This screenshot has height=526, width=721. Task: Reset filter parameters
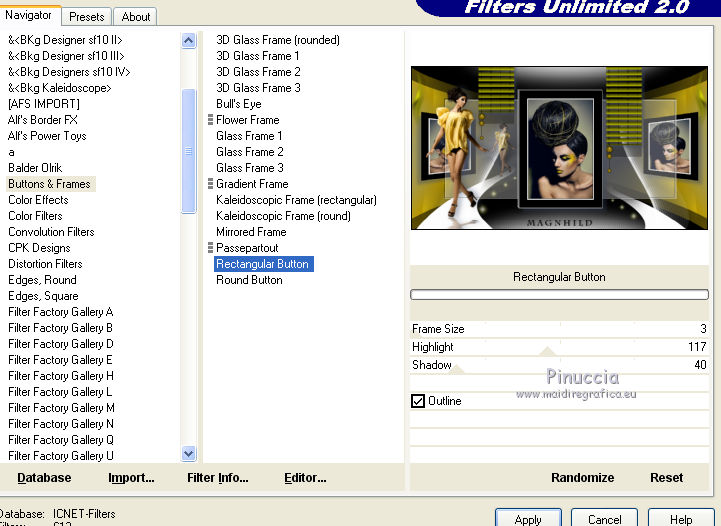(666, 478)
